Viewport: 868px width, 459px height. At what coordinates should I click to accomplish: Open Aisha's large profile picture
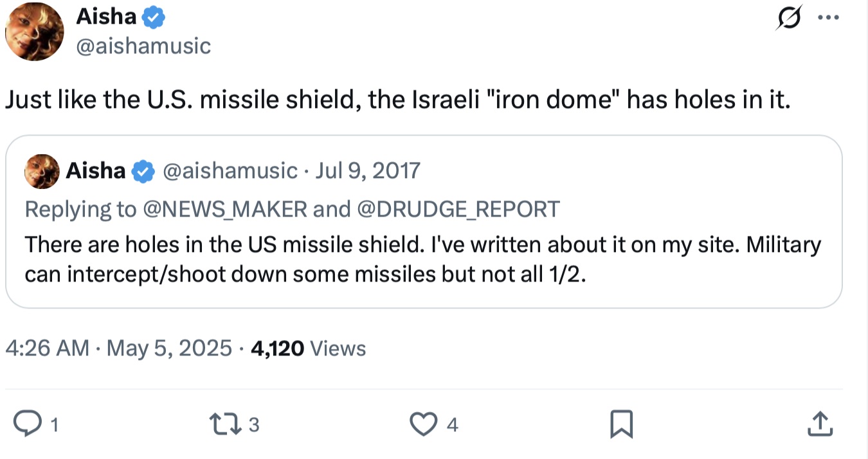[35, 32]
